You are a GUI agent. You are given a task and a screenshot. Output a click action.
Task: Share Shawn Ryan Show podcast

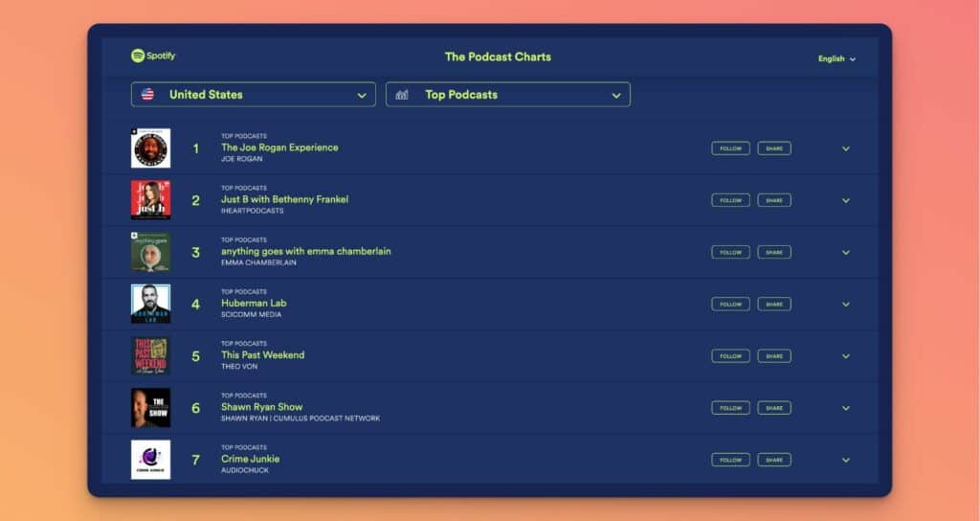click(x=774, y=408)
